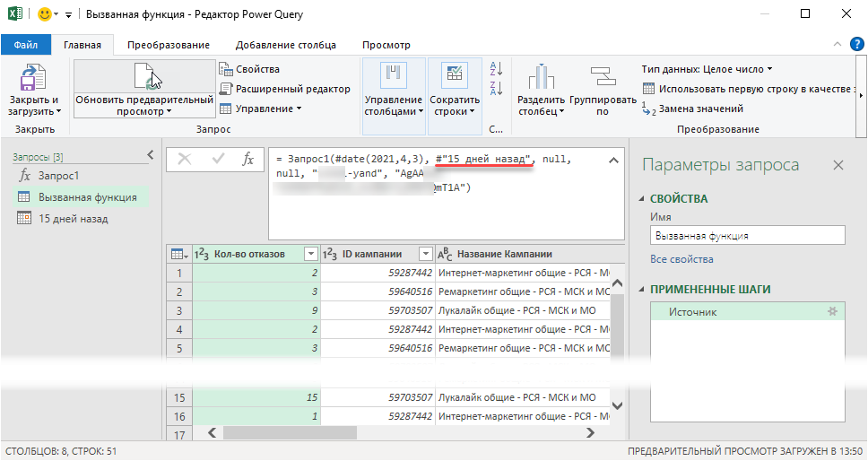This screenshot has height=461, width=868.
Task: Switch to the Преобразование tab
Action: point(168,45)
